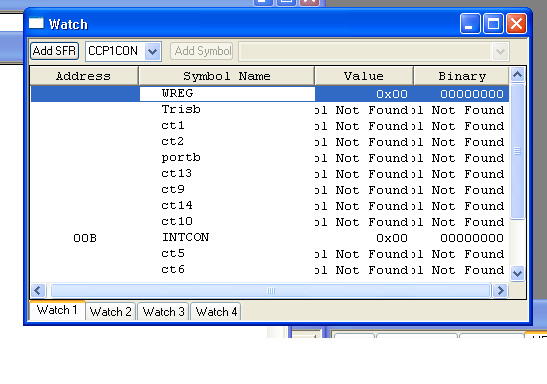Click the horizontal scrollbar right arrow
The height and width of the screenshot is (384, 547).
tap(500, 290)
